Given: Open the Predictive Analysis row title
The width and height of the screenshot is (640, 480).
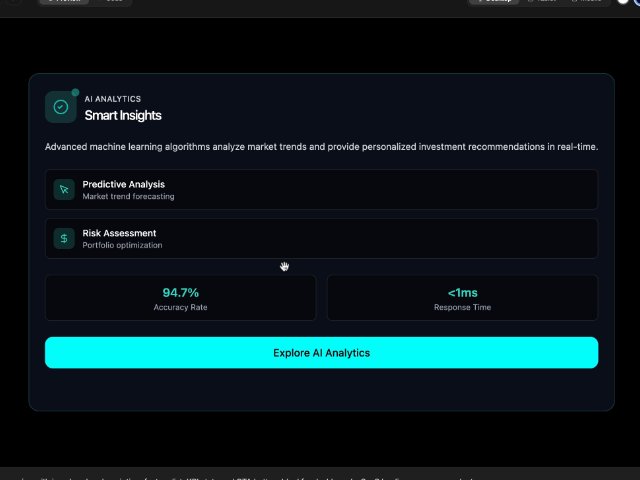Looking at the screenshot, I should point(124,184).
